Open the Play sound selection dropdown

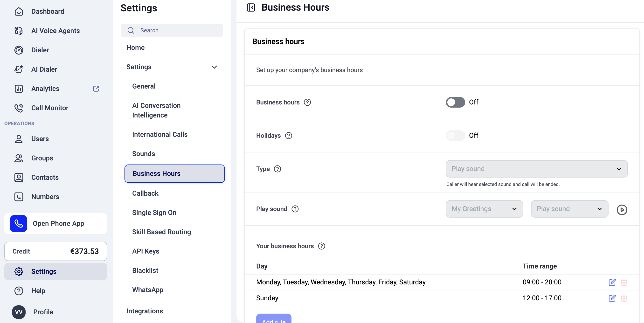pyautogui.click(x=569, y=209)
